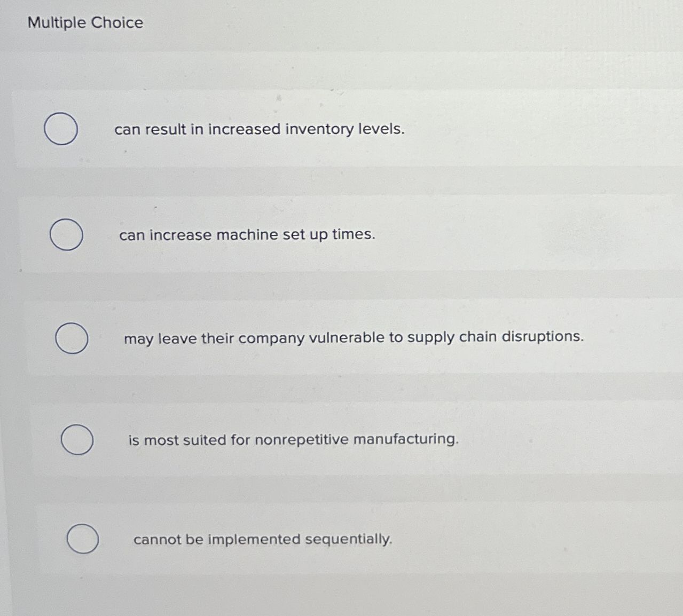683x616 pixels.
Task: Choose the third answer choice row
Action: coord(320,337)
